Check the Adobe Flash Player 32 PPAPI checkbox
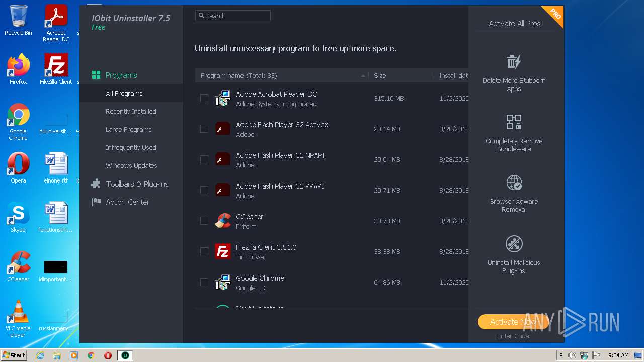This screenshot has height=362, width=644. 204,190
